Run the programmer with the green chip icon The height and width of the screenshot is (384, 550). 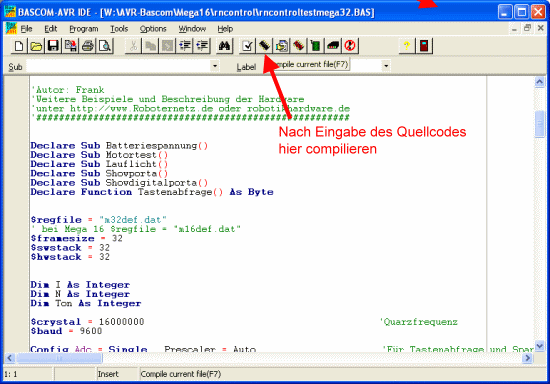316,46
